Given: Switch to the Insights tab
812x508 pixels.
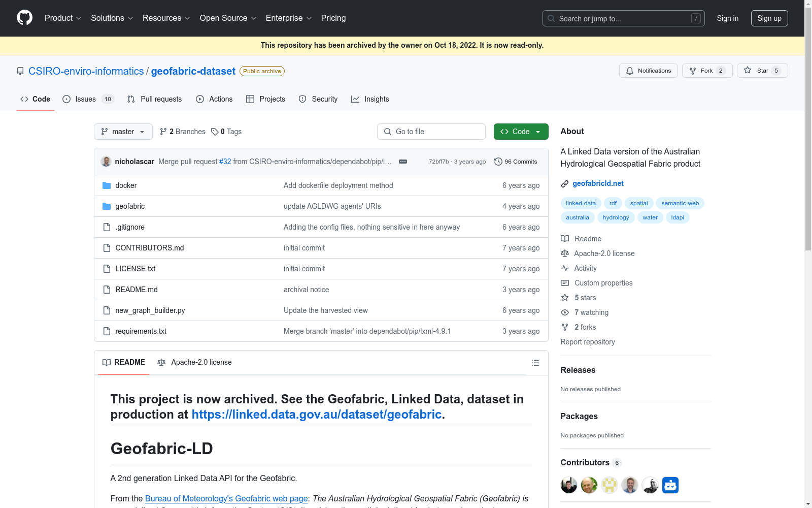Looking at the screenshot, I should [x=370, y=99].
